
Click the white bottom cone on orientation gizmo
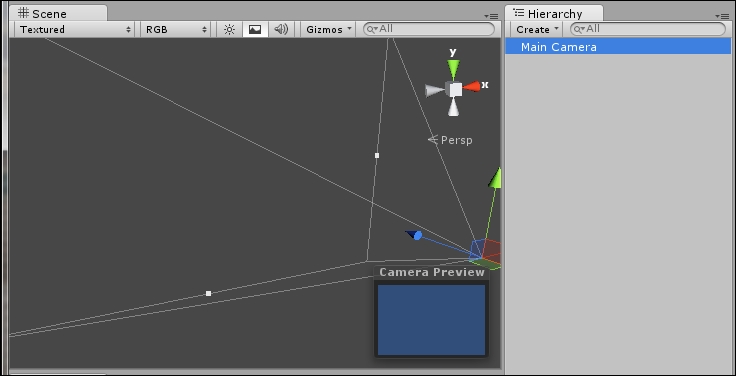453,107
